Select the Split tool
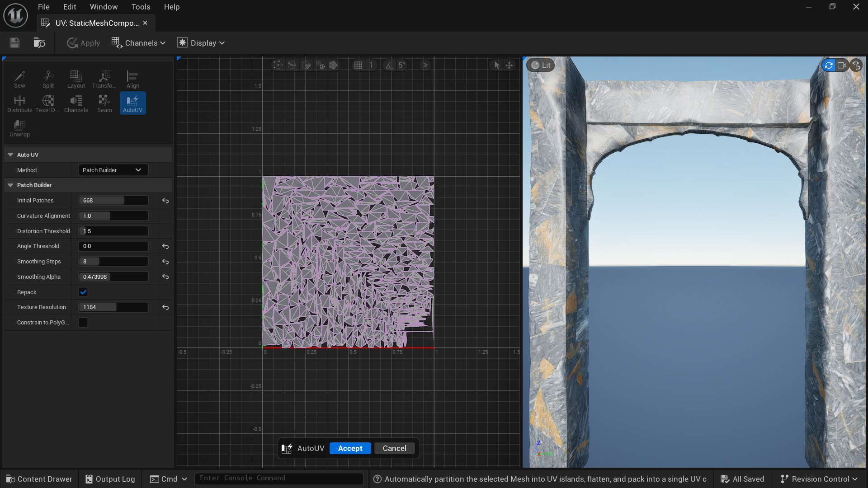This screenshot has height=488, width=868. [x=48, y=80]
